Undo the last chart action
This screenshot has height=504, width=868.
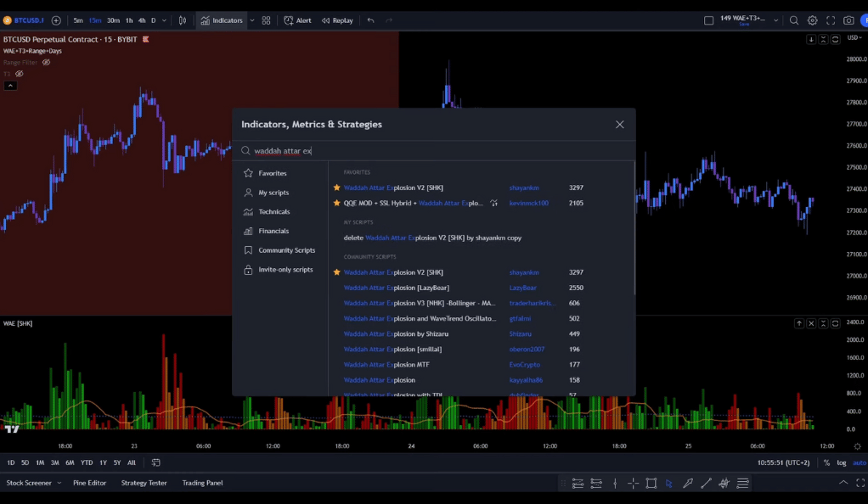click(370, 20)
